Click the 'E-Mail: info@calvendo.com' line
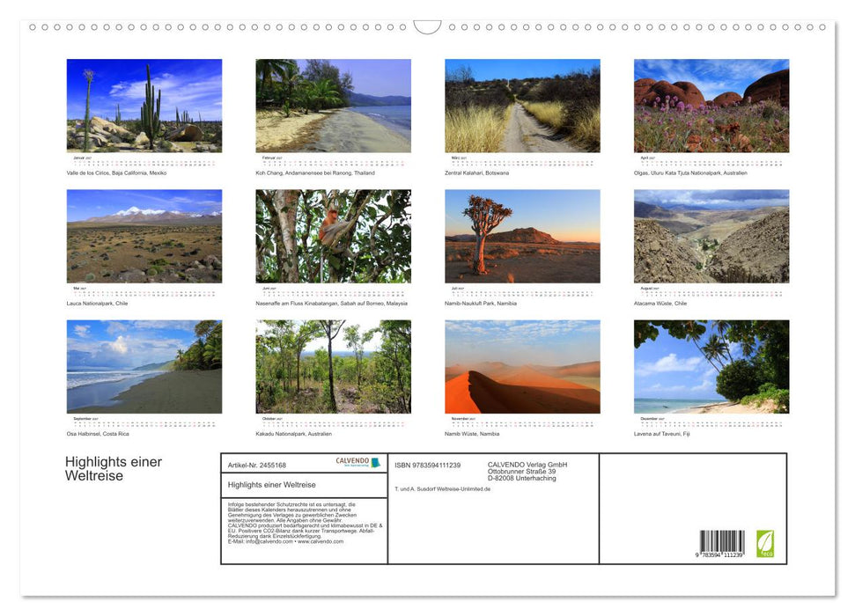Image resolution: width=855 pixels, height=616 pixels. [285, 541]
